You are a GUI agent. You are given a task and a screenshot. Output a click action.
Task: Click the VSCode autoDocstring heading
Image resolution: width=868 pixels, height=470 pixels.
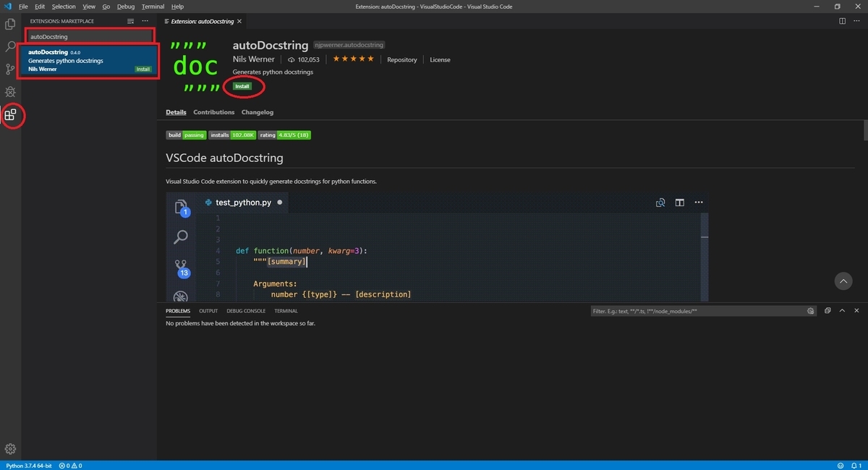click(224, 157)
